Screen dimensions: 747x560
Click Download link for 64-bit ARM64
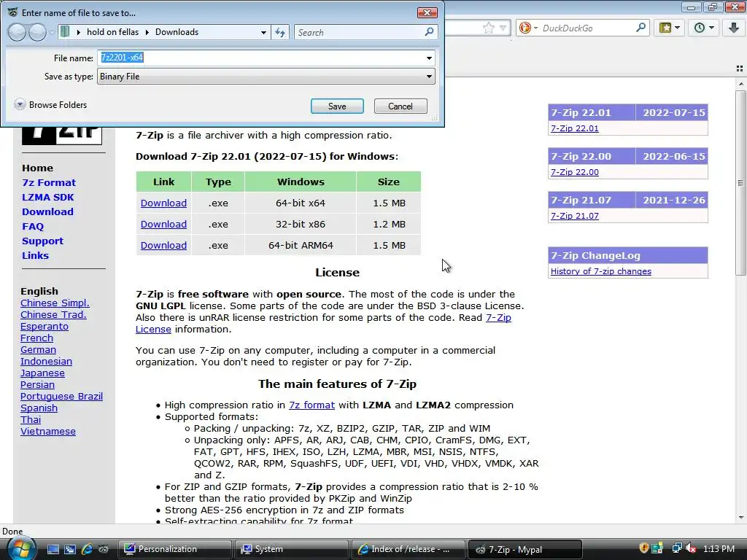pyautogui.click(x=163, y=245)
